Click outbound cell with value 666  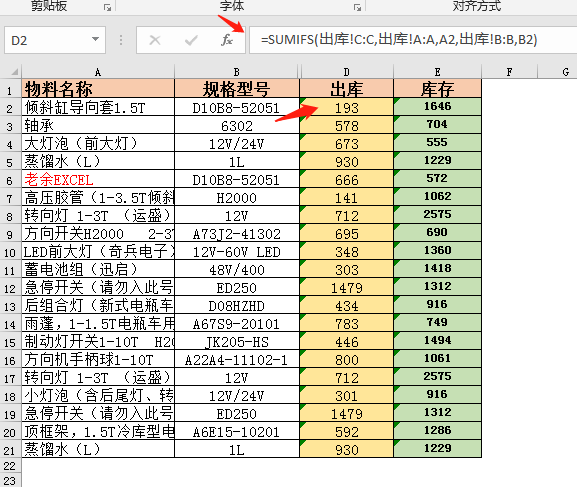coord(347,179)
